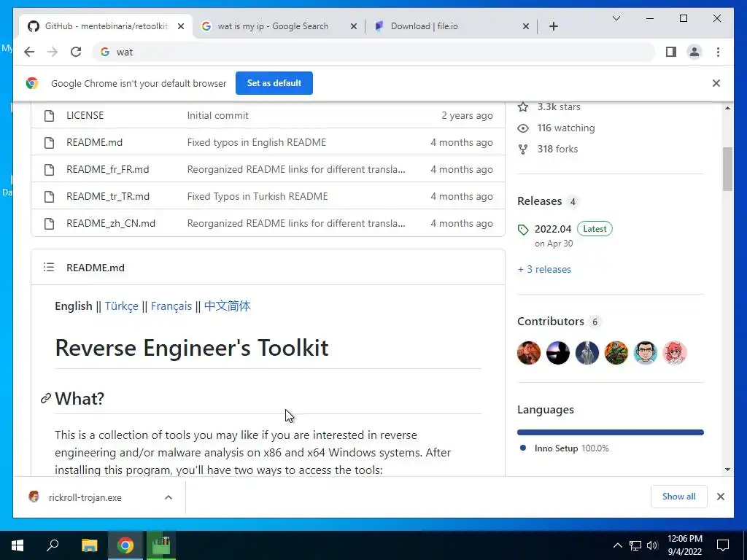This screenshot has height=560, width=747.
Task: Click the scrollbar down arrow
Action: tap(727, 470)
